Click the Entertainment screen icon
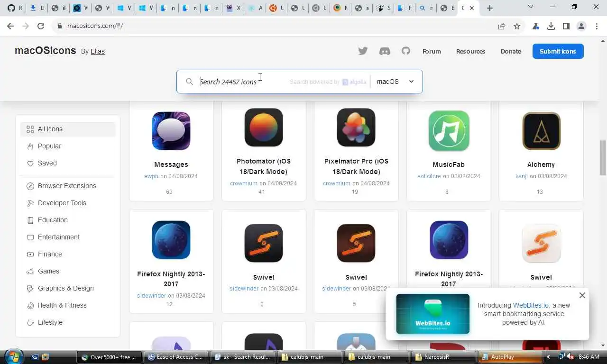Viewport: 607px width, 364px height. coord(30,237)
